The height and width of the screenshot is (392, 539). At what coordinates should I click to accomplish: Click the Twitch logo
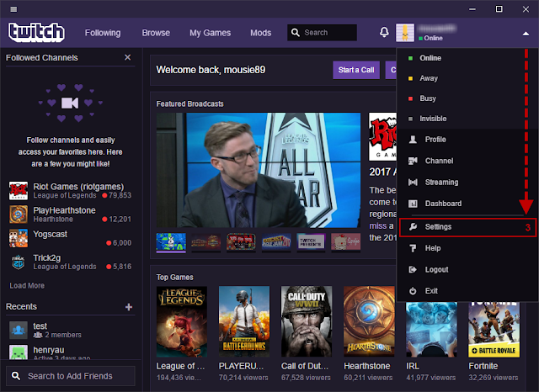(x=36, y=33)
